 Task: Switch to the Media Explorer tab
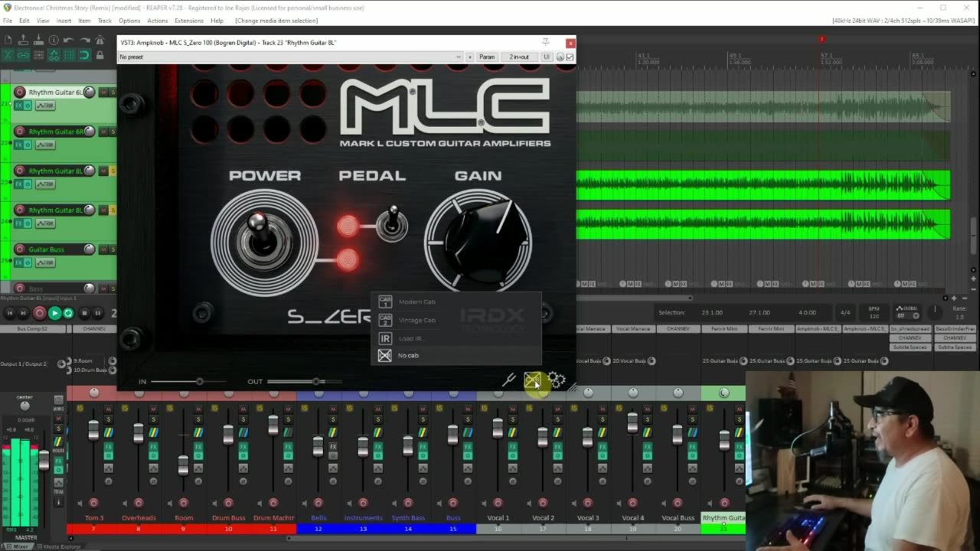point(60,546)
